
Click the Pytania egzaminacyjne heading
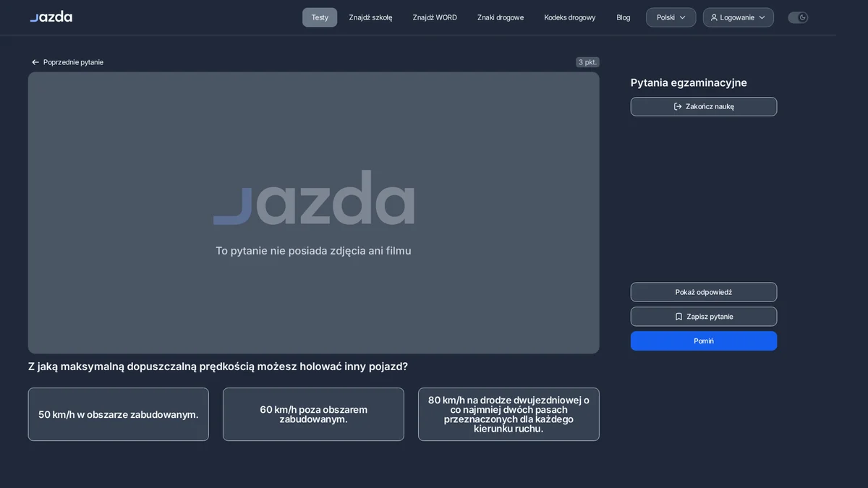(689, 83)
